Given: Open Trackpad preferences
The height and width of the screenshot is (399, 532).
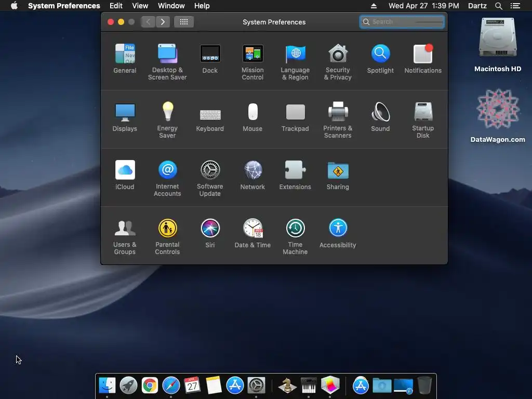Looking at the screenshot, I should tap(295, 117).
